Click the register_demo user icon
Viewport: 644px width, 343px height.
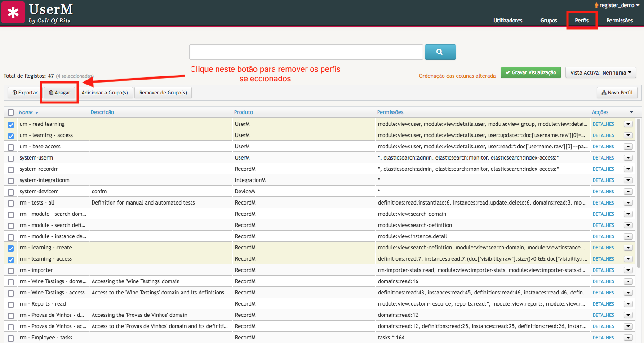596,5
